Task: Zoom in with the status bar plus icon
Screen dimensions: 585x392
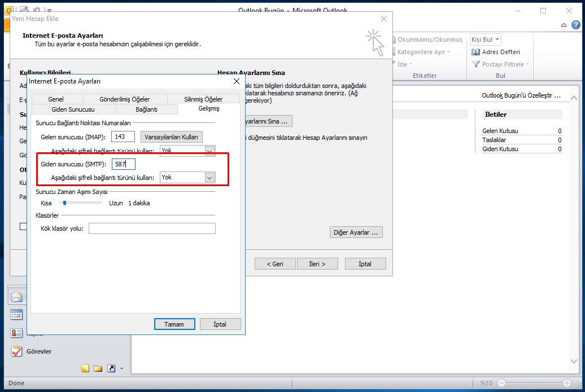Action: [567, 382]
